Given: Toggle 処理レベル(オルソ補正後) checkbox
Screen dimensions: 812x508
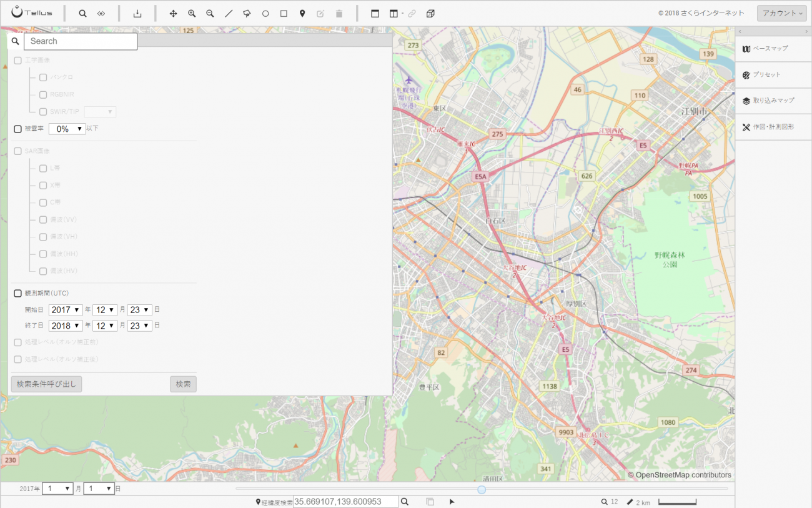Looking at the screenshot, I should [x=17, y=359].
